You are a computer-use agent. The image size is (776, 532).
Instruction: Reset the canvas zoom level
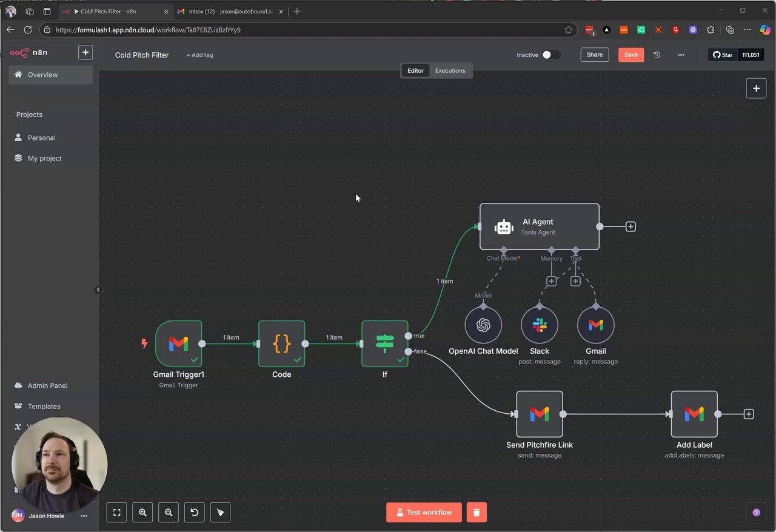point(195,513)
